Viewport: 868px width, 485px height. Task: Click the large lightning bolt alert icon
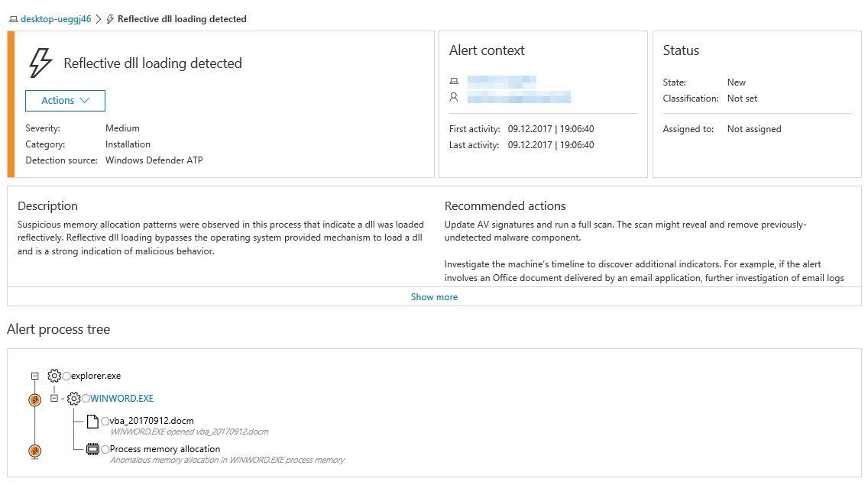coord(40,63)
